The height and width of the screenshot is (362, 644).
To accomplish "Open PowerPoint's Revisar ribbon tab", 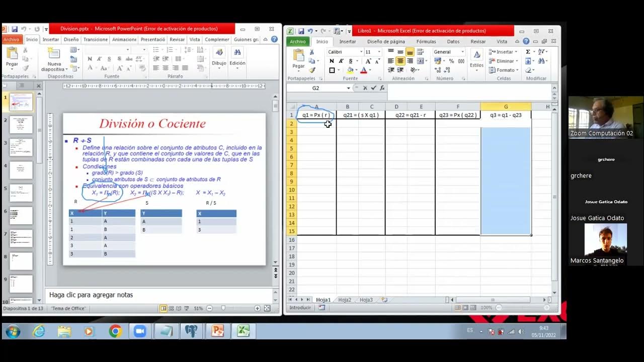I will coord(177,40).
